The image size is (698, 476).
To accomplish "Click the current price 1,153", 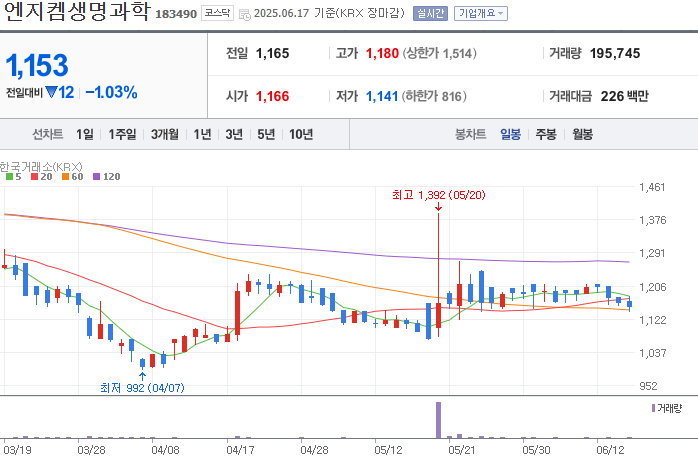I will [x=37, y=66].
